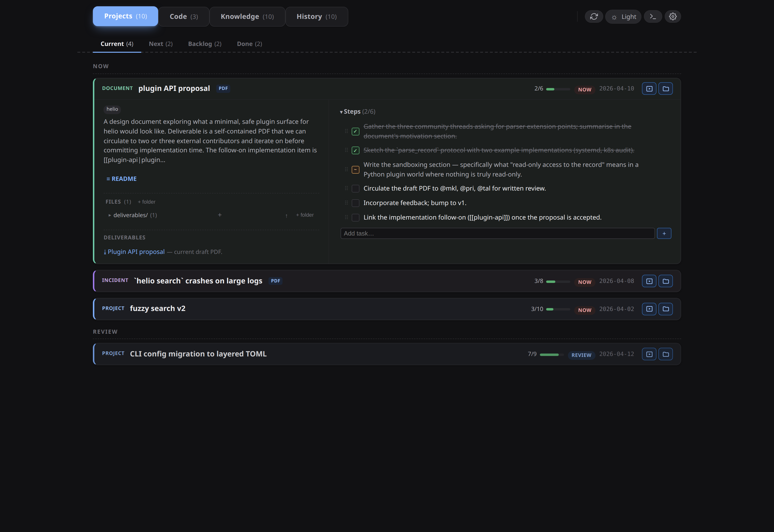Uncheck the Sketch parse_record protocol step
Viewport: 774px width, 532px height.
pos(355,151)
